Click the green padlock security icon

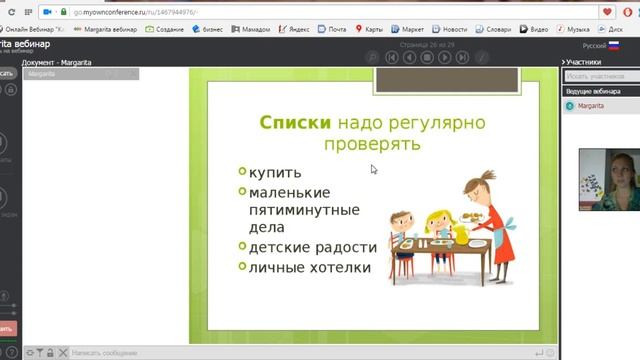click(63, 12)
